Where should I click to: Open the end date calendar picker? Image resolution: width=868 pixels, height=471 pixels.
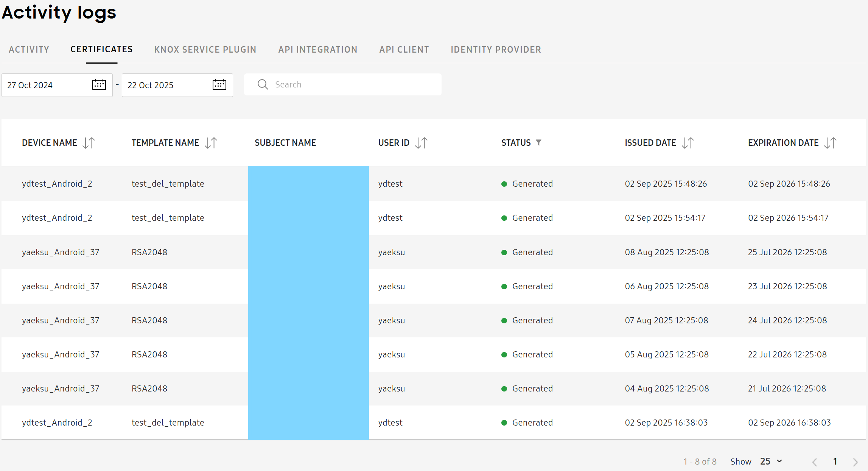pyautogui.click(x=219, y=85)
